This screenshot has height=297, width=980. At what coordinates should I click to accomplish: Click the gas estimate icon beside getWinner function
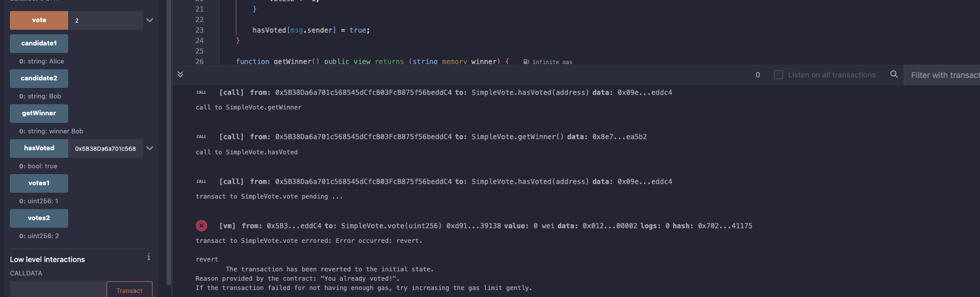[x=526, y=61]
